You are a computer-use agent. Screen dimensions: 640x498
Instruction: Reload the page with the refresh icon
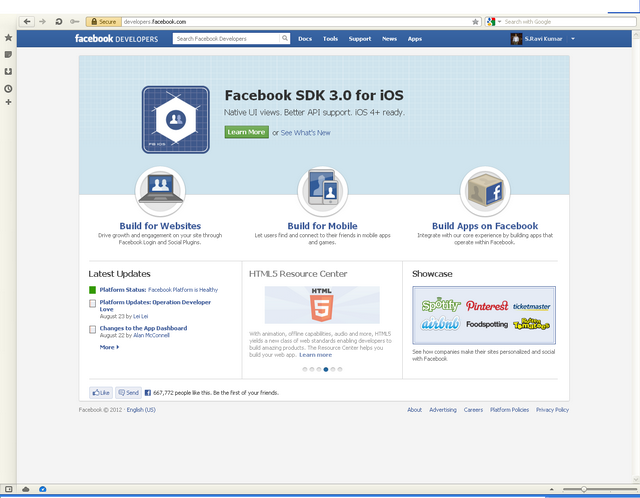59,22
